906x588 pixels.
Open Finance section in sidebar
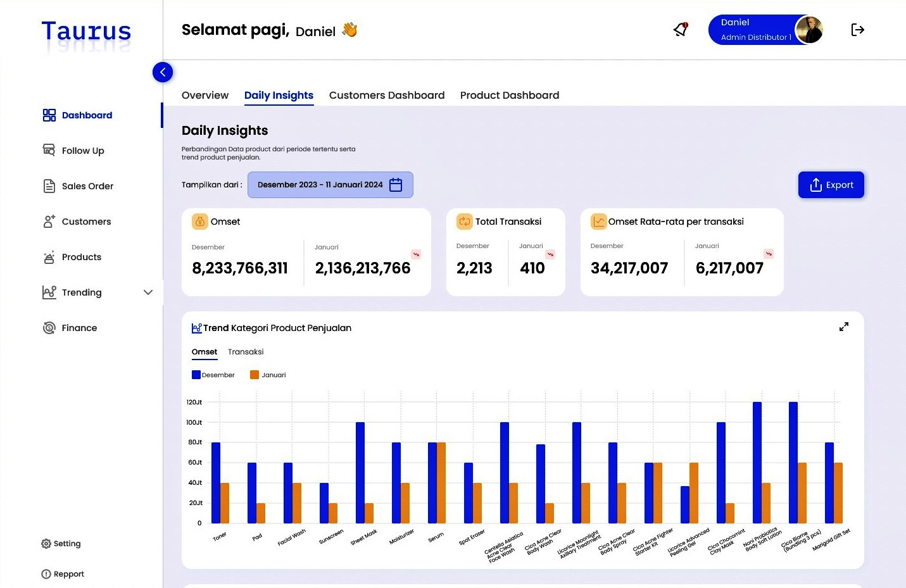pyautogui.click(x=79, y=328)
